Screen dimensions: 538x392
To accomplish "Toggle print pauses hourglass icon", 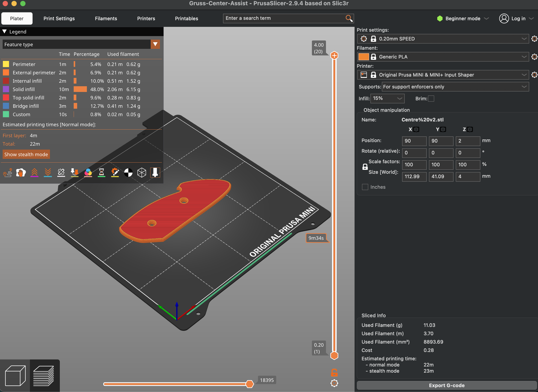I will (102, 172).
